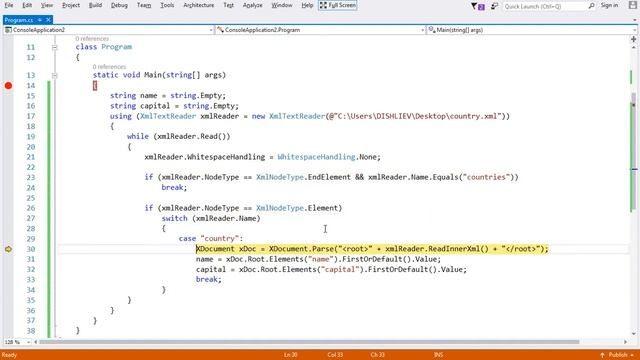Click the "countries" string literal
The width and height of the screenshot is (640, 360).
486,177
